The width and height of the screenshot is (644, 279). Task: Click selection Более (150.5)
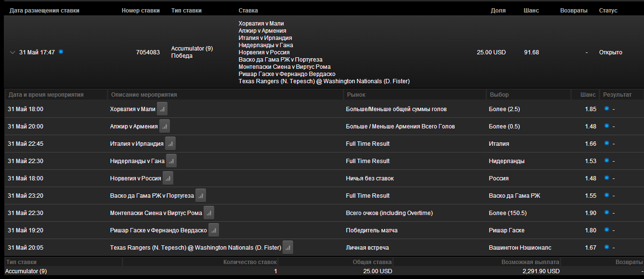[x=507, y=213]
